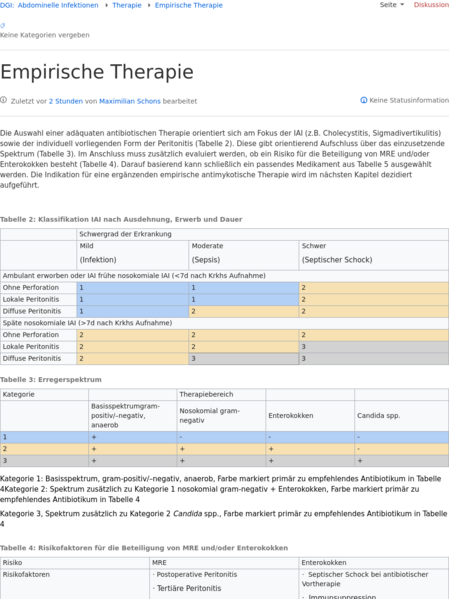Click the Keine Statusinformation label
Image resolution: width=449 pixels, height=599 pixels.
[409, 100]
